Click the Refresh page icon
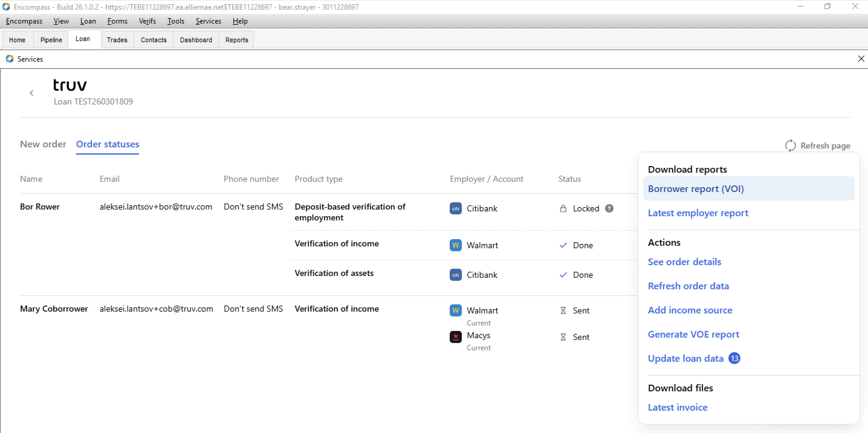This screenshot has height=433, width=868. click(x=791, y=146)
